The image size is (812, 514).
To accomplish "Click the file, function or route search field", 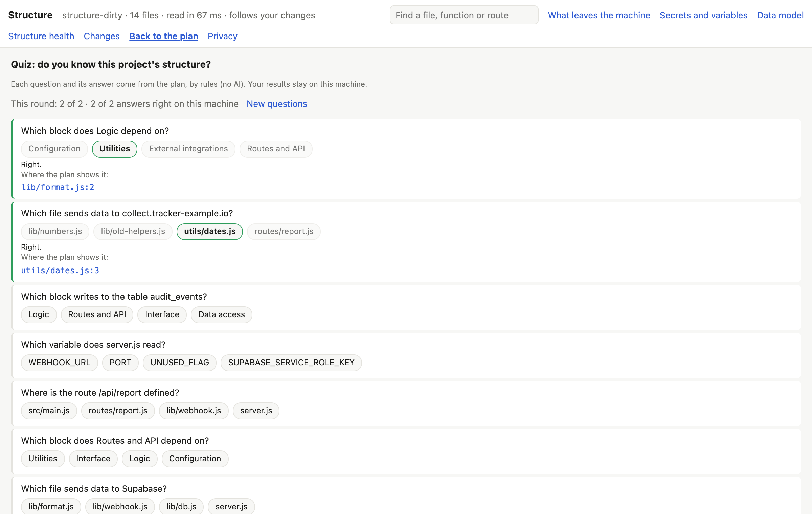I will click(x=464, y=15).
